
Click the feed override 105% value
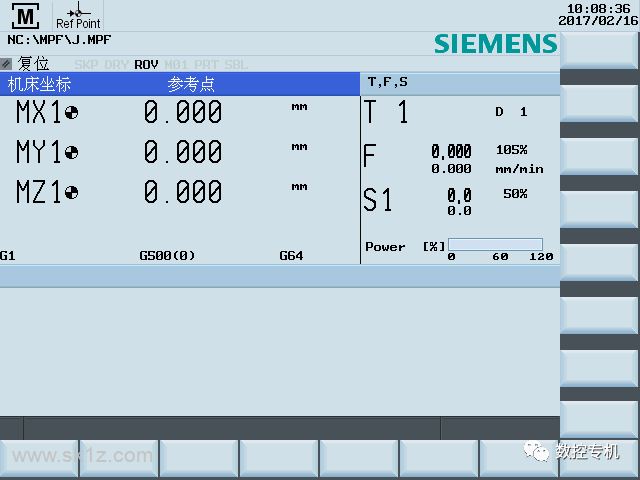tap(511, 150)
